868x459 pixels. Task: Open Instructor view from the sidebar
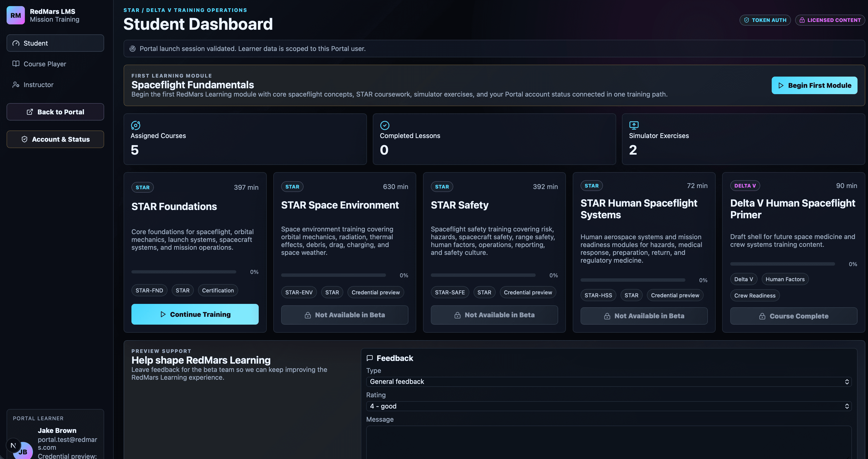[55, 85]
